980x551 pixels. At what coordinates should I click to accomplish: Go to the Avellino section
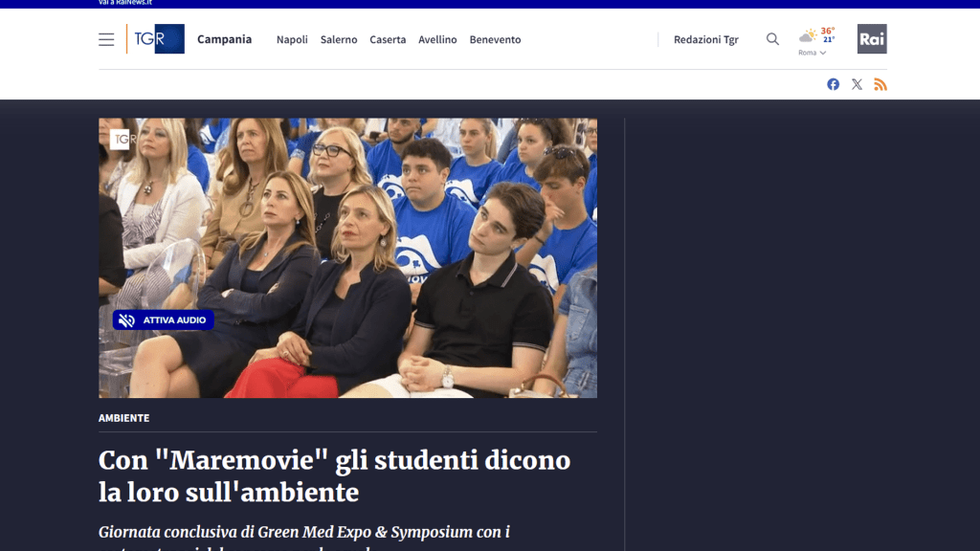click(437, 39)
